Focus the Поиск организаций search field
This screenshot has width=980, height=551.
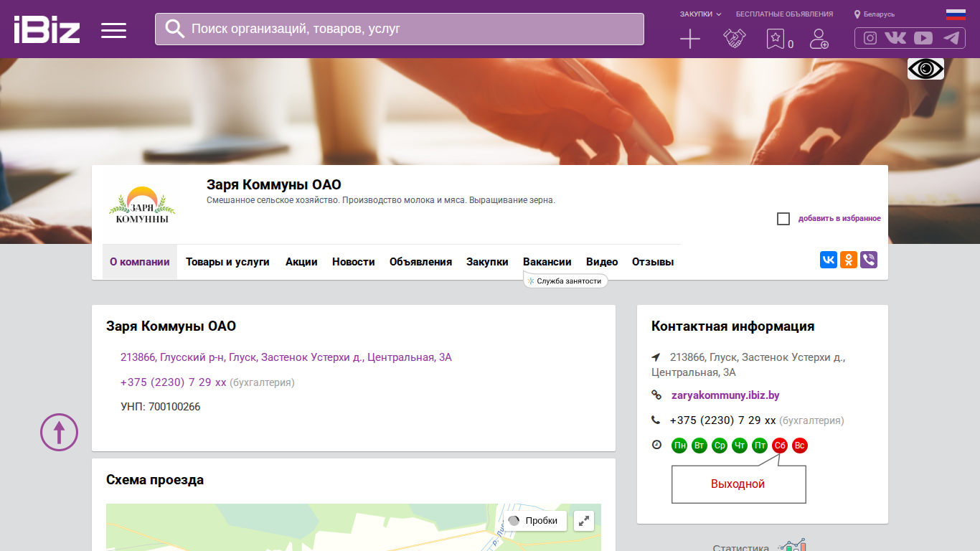click(x=400, y=29)
